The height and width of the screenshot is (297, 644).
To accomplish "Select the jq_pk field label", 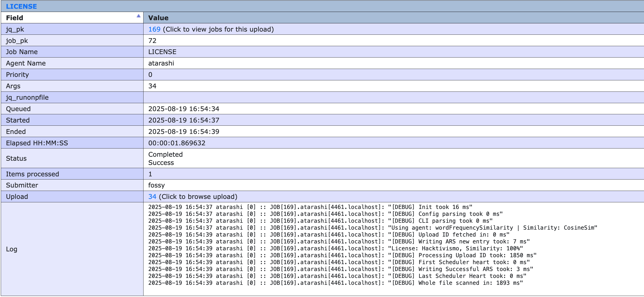I will pos(15,29).
